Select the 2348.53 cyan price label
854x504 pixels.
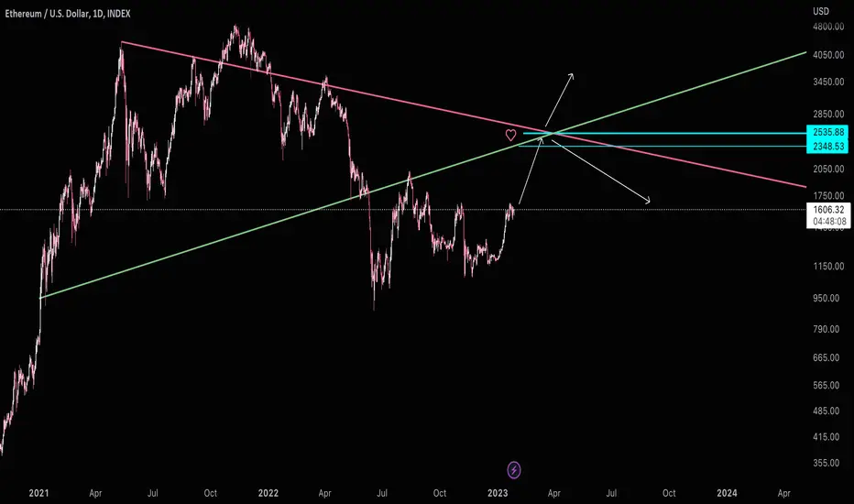(827, 146)
